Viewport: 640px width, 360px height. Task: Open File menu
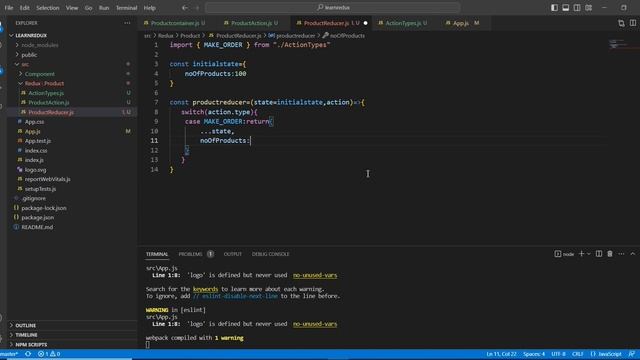tap(9, 8)
